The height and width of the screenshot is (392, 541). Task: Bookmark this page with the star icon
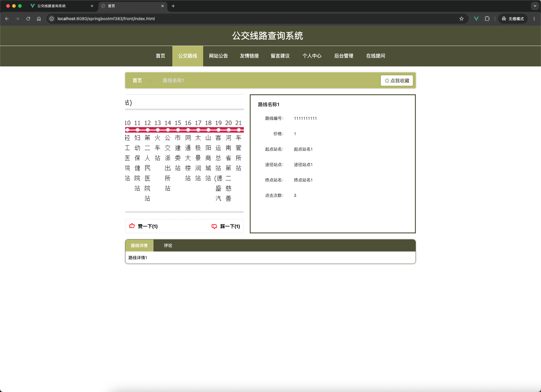click(x=462, y=19)
